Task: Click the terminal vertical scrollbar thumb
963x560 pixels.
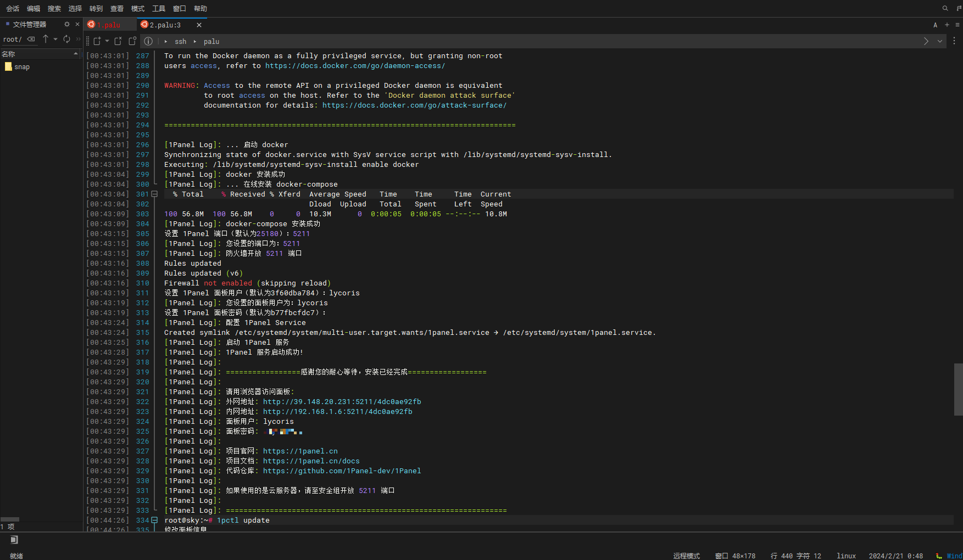Action: coord(958,389)
